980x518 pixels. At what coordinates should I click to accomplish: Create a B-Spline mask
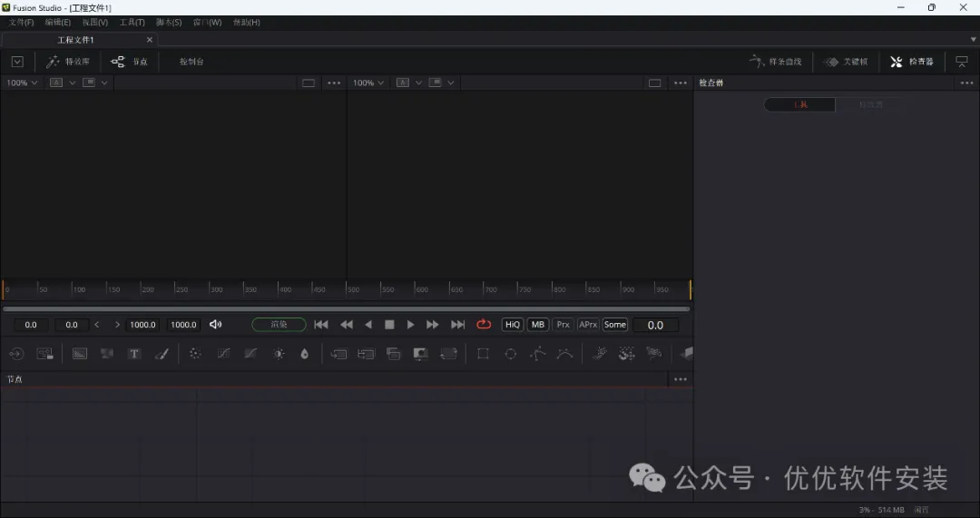click(x=565, y=354)
